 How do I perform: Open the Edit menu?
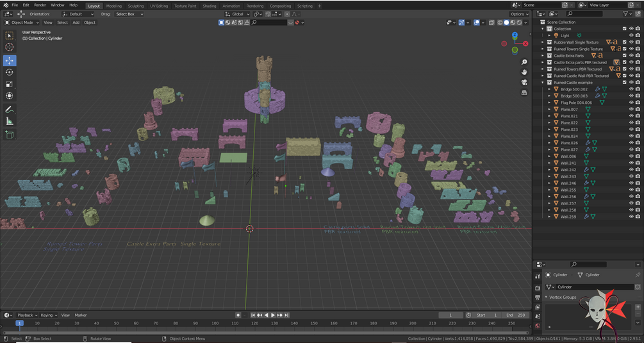(x=26, y=5)
